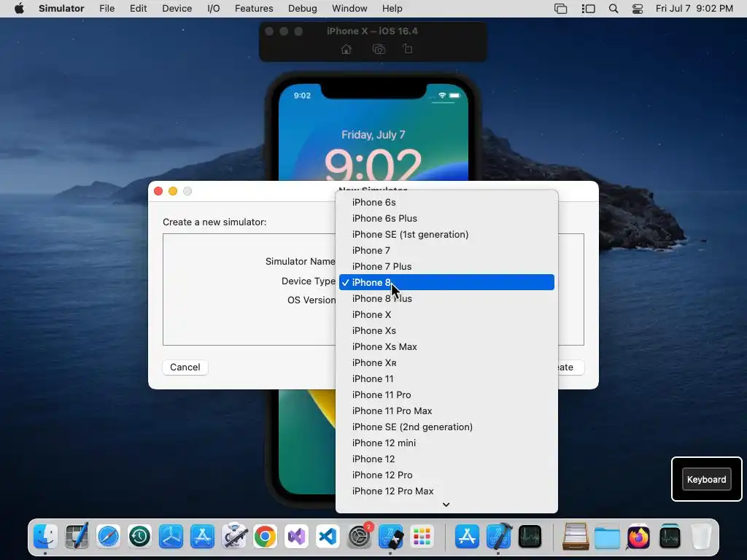Choose iPhone 12 mini
The height and width of the screenshot is (560, 747).
click(x=446, y=443)
